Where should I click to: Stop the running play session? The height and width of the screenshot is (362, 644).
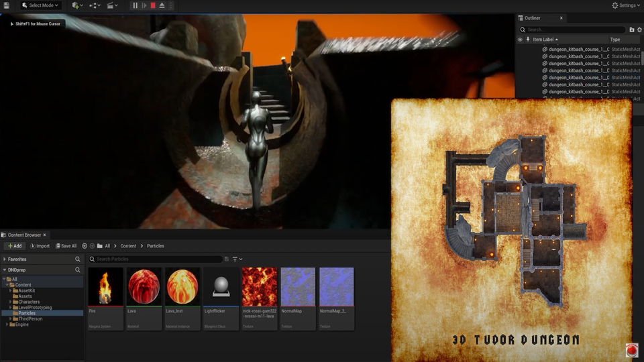153,5
